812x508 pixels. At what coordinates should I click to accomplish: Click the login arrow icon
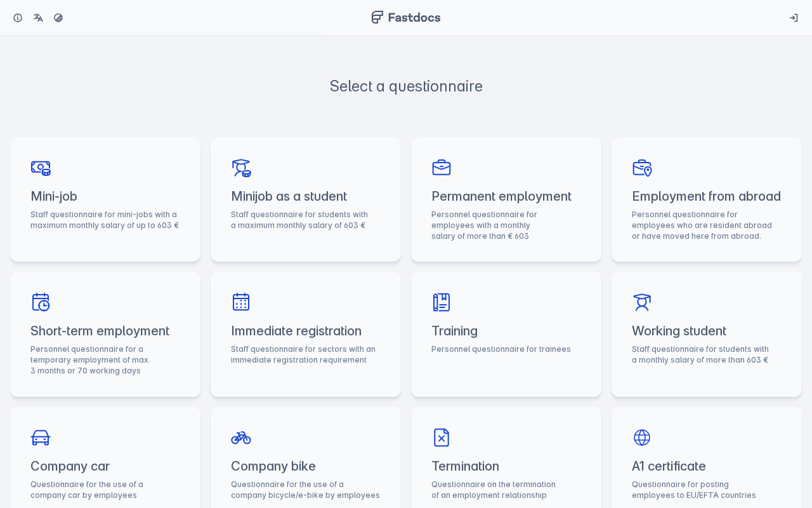point(794,18)
